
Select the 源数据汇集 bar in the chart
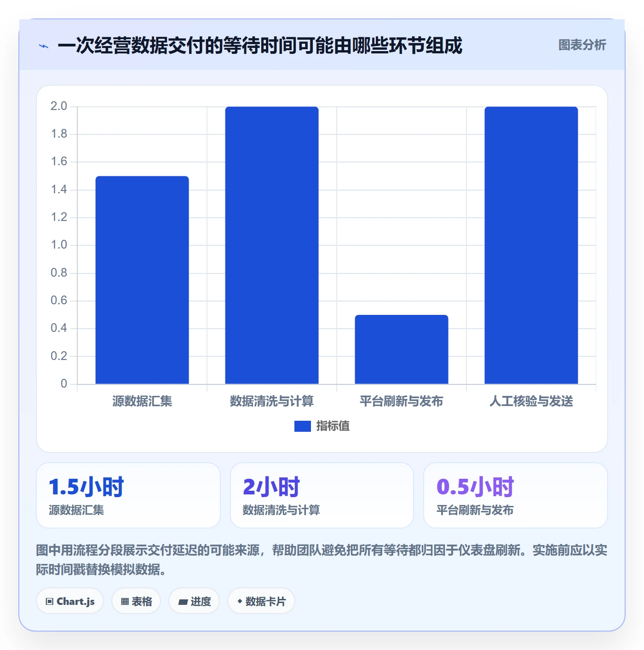[142, 280]
